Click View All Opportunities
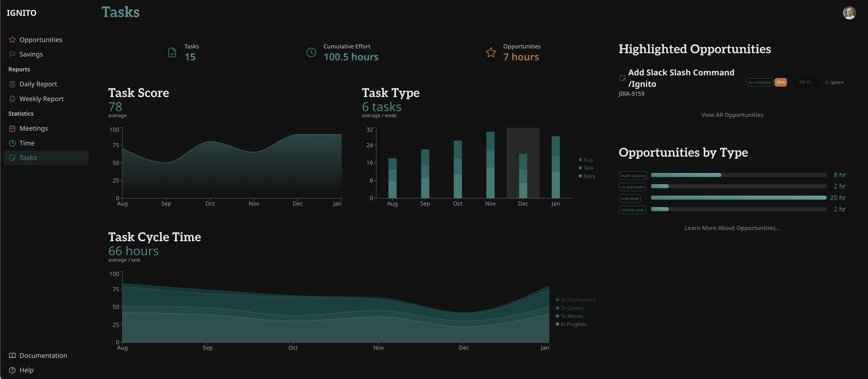868x379 pixels. point(732,115)
